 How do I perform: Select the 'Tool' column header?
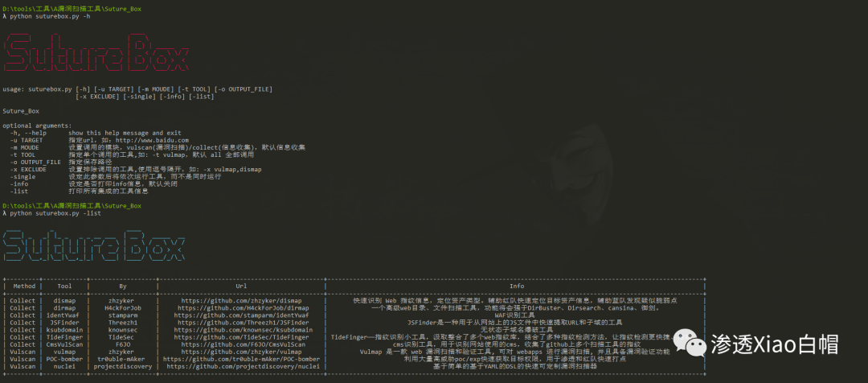click(x=65, y=286)
